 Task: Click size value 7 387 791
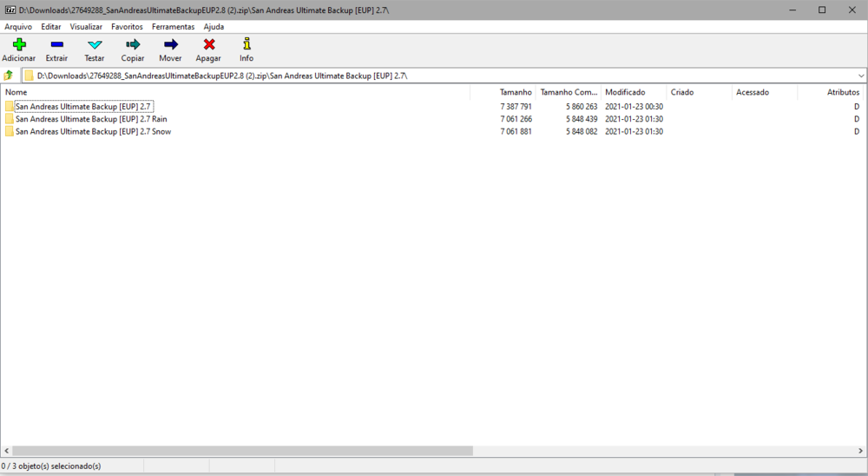pos(516,106)
